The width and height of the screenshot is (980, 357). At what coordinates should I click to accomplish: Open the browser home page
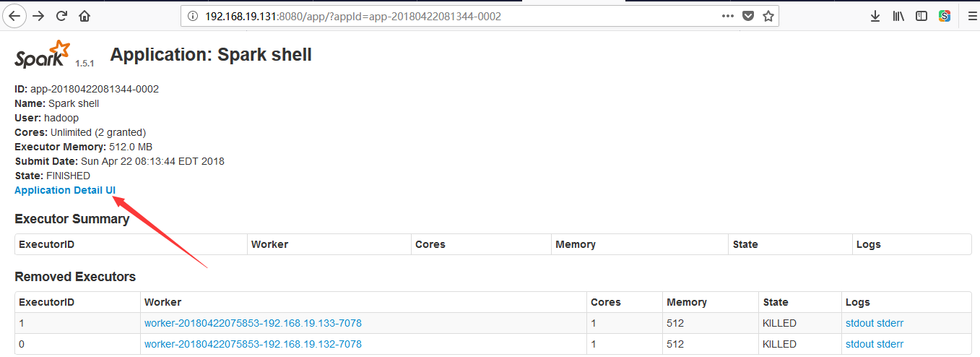pos(85,16)
